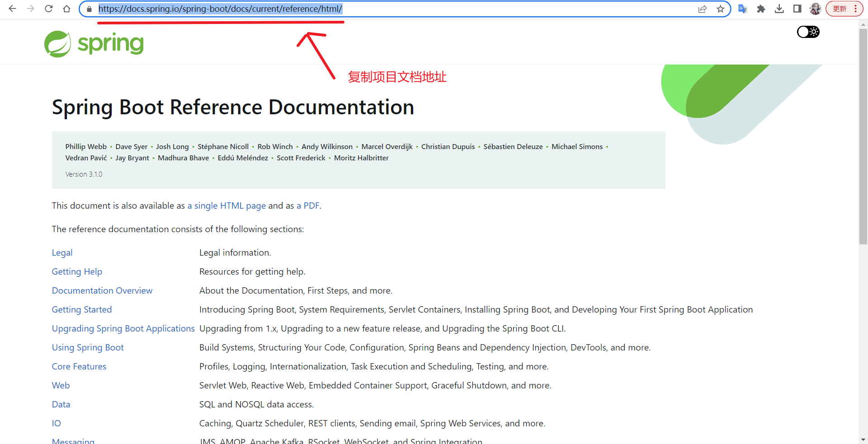Click the browser back arrow
868x444 pixels.
[12, 9]
